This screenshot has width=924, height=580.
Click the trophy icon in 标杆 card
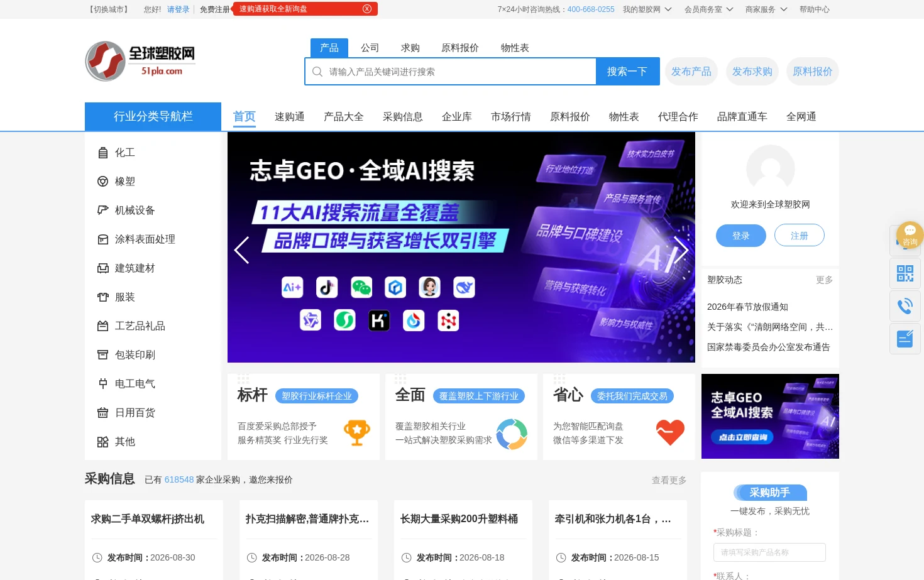(x=357, y=432)
